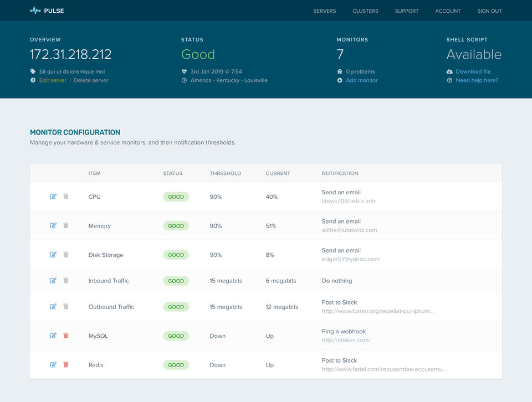Viewport: 532px width, 402px height.
Task: Delete the CPU monitor trash icon
Action: point(66,196)
